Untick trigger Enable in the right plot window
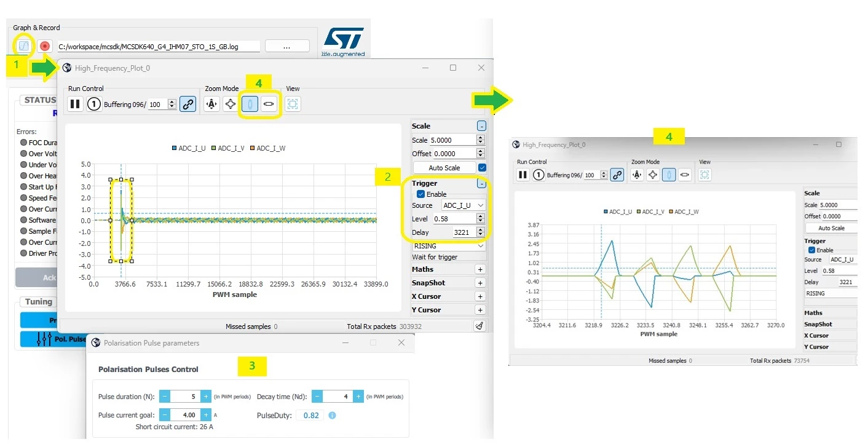This screenshot has height=447, width=868. (811, 250)
